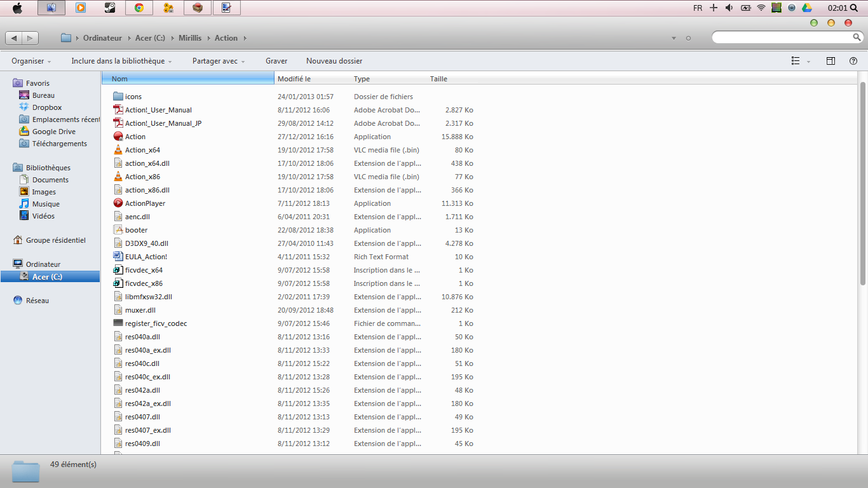The width and height of the screenshot is (868, 488).
Task: Select Dropbox in the sidebar
Action: 47,107
